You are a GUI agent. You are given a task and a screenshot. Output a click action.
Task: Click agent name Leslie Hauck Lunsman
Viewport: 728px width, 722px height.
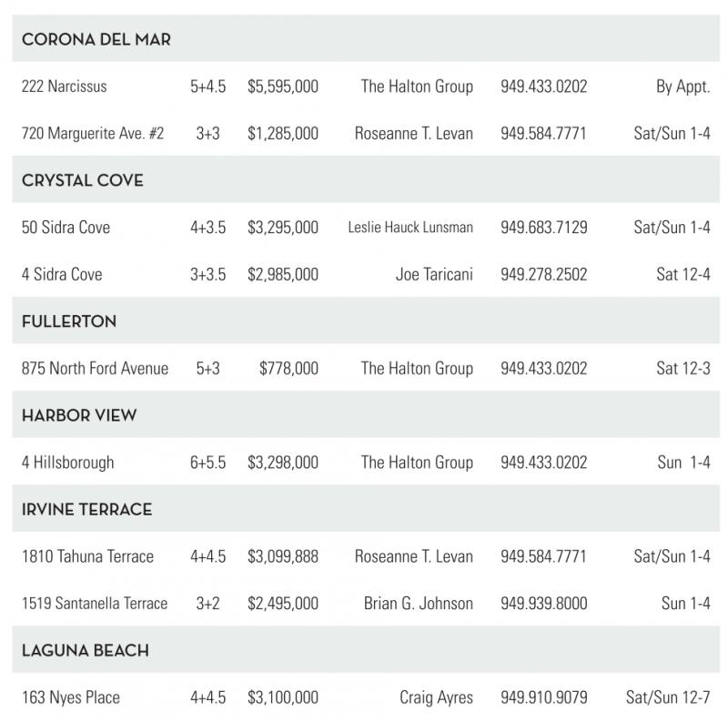[x=410, y=228]
